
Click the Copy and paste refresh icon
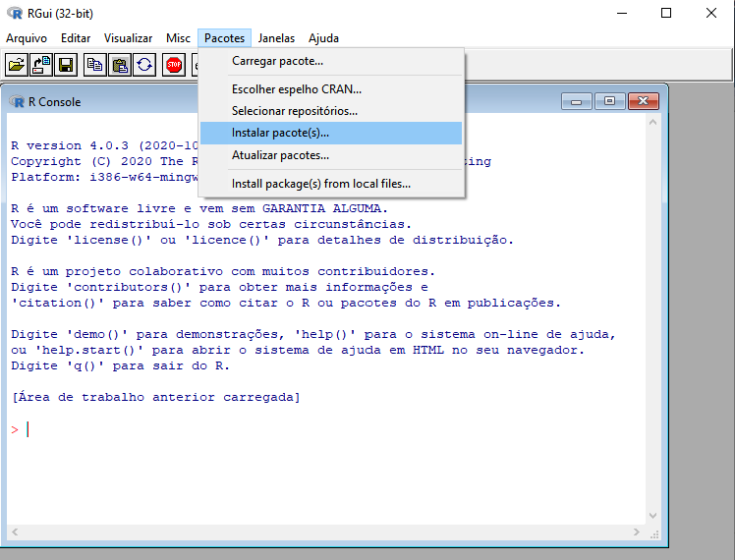pos(144,65)
